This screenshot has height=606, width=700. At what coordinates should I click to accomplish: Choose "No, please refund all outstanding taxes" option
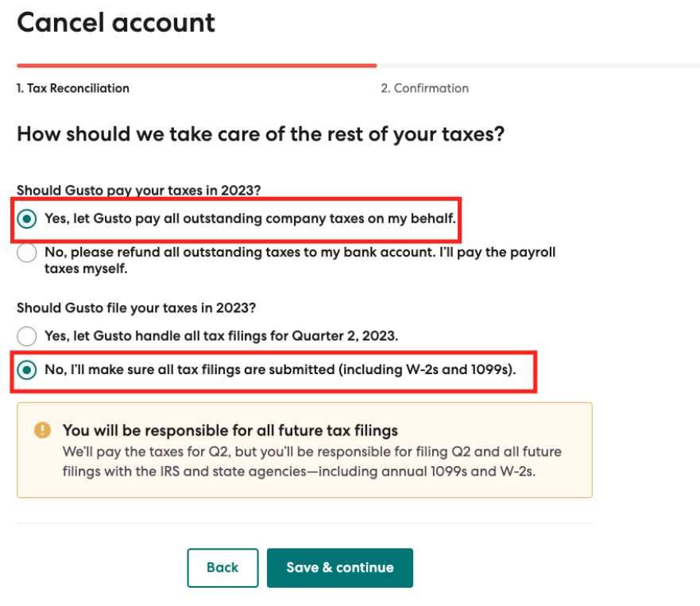pos(26,253)
